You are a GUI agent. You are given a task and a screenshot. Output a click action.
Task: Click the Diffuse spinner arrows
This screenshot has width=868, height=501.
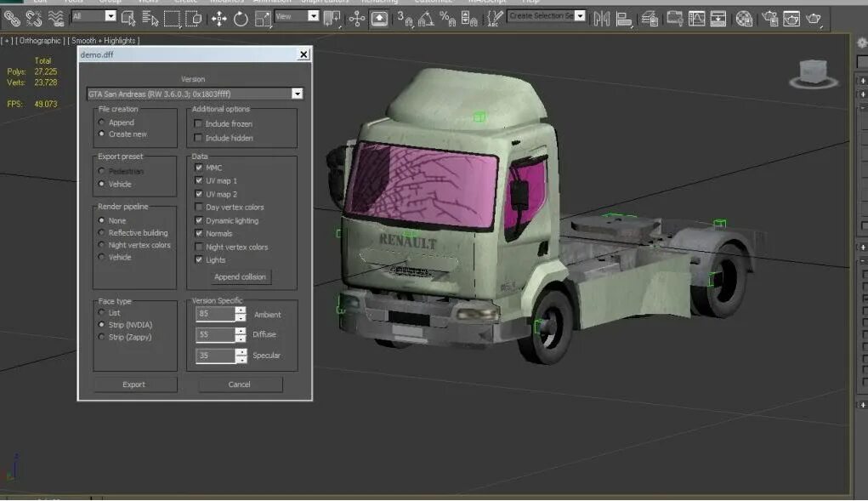[241, 334]
